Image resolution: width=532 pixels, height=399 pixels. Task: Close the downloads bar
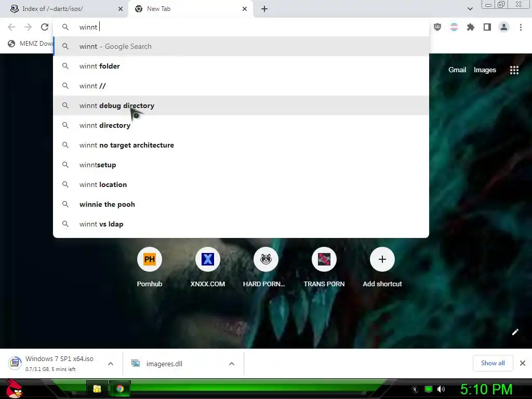[x=523, y=363]
